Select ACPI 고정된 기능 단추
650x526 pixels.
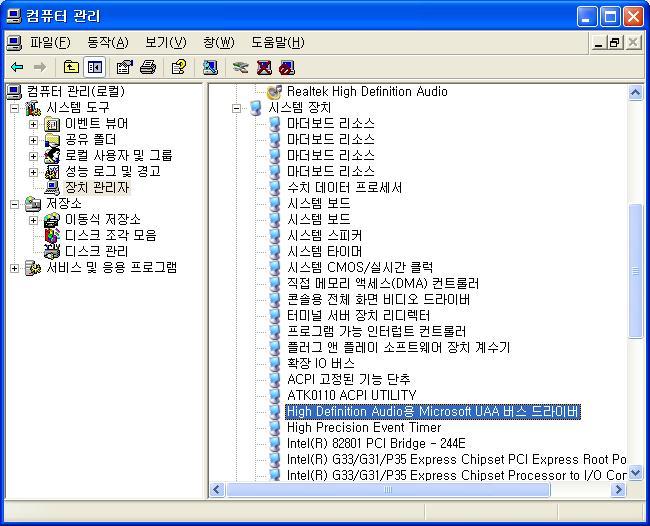pos(349,379)
